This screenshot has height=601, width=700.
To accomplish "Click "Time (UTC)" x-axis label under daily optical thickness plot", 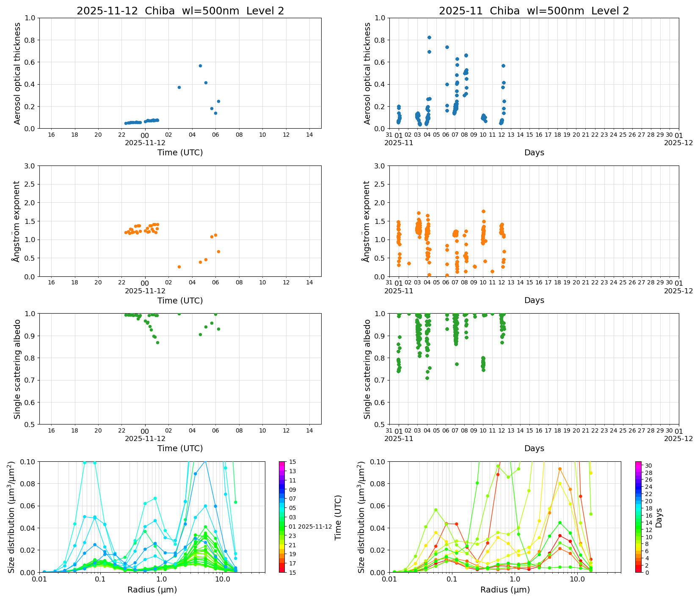I will (180, 152).
